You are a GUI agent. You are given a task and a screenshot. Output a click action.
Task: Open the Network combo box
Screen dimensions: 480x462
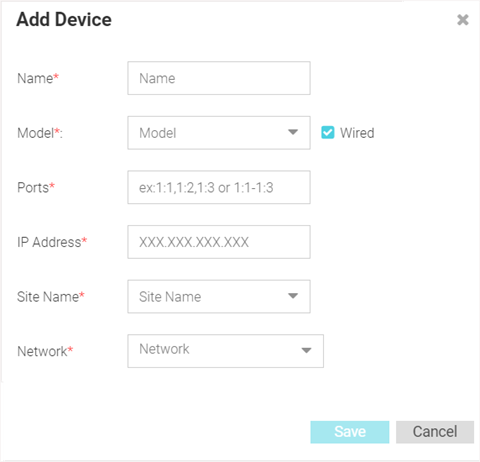pyautogui.click(x=225, y=351)
